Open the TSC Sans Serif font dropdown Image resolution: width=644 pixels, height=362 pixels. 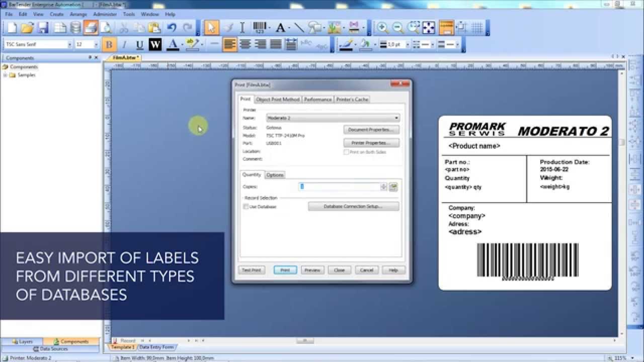[x=69, y=44]
